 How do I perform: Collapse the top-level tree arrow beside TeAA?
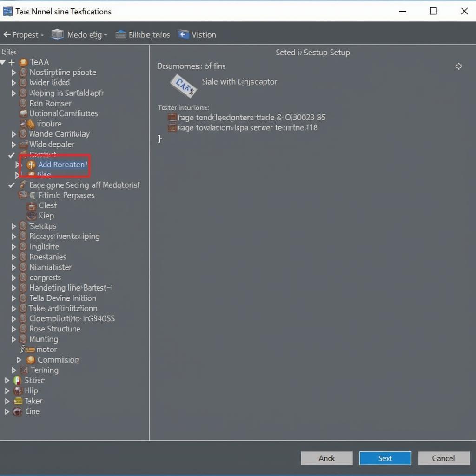click(x=3, y=63)
